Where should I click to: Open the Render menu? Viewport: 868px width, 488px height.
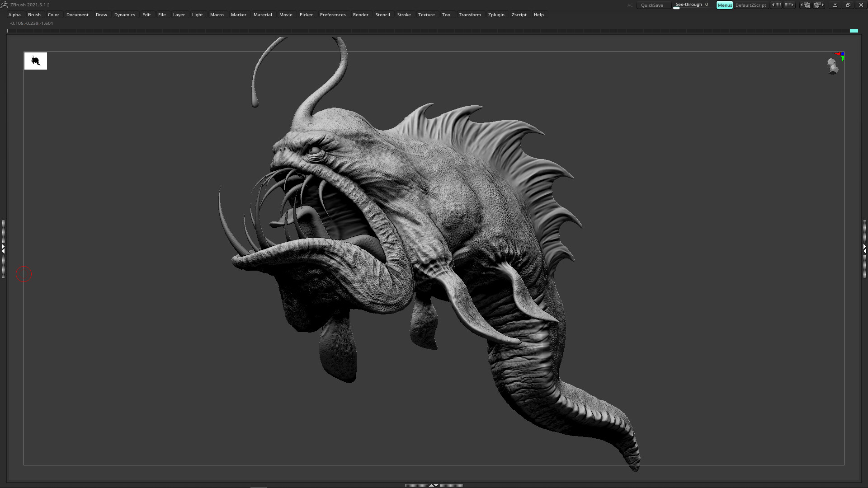[x=361, y=14]
